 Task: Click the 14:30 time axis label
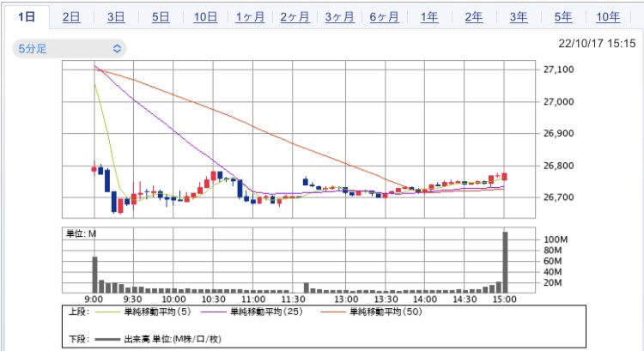pyautogui.click(x=465, y=300)
